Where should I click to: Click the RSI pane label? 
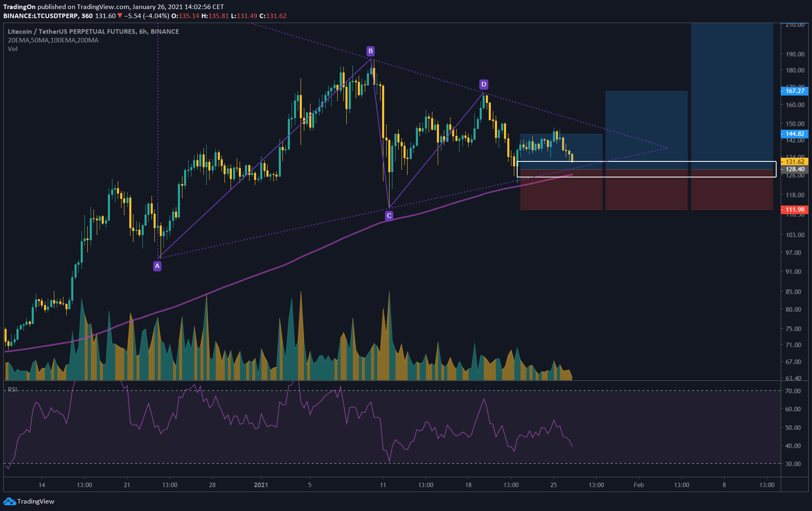tap(12, 389)
